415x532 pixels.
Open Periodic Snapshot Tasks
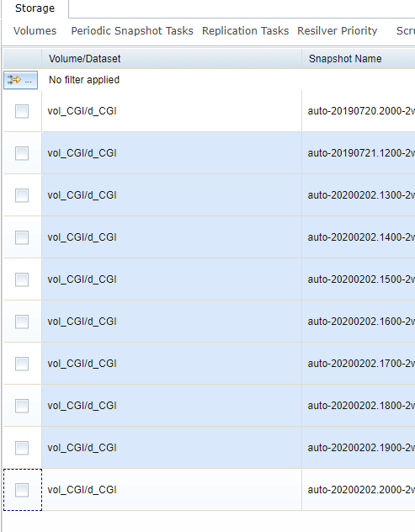[132, 31]
